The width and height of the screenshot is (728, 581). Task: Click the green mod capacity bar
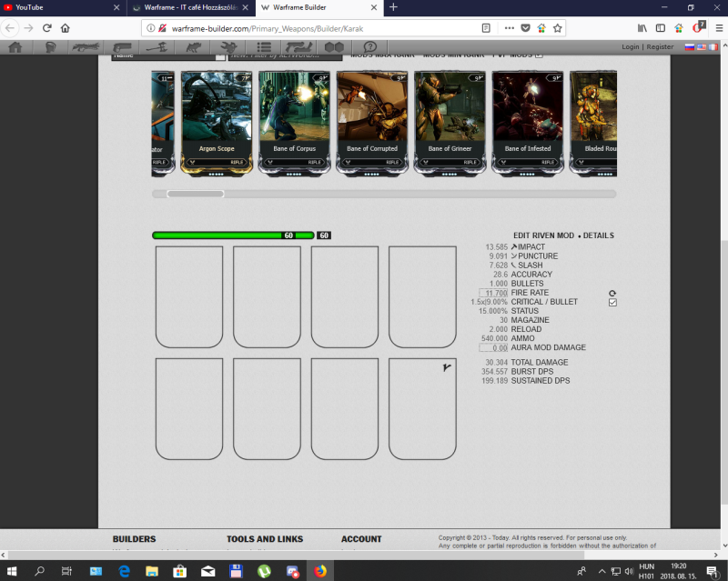point(234,235)
